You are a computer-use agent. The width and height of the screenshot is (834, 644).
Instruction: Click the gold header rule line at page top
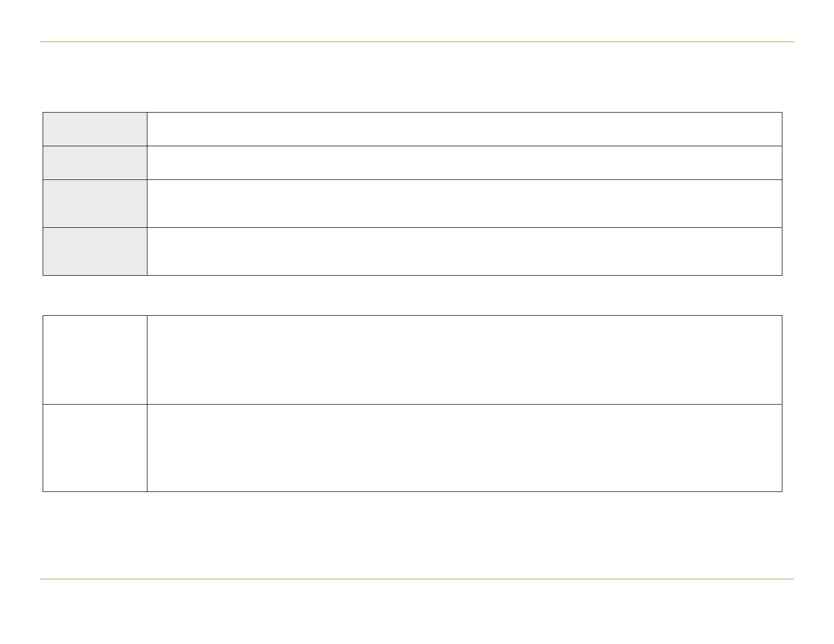coord(417,42)
